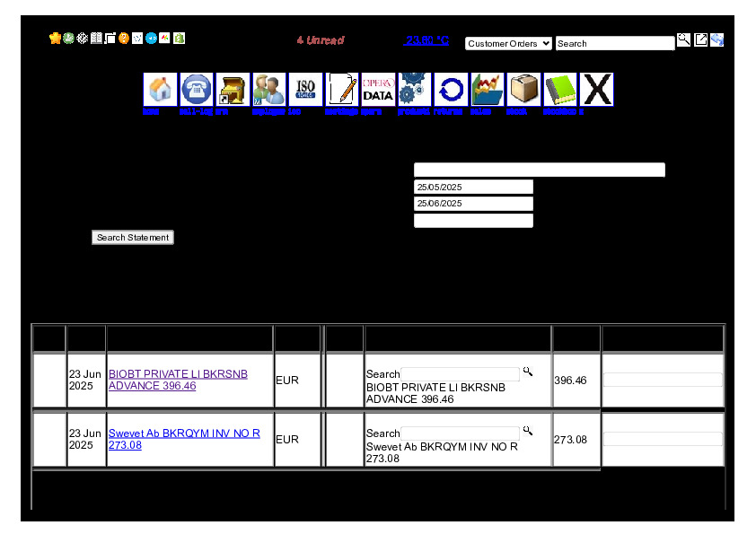The width and height of the screenshot is (756, 534).
Task: Click the temperature reading link
Action: (x=426, y=40)
